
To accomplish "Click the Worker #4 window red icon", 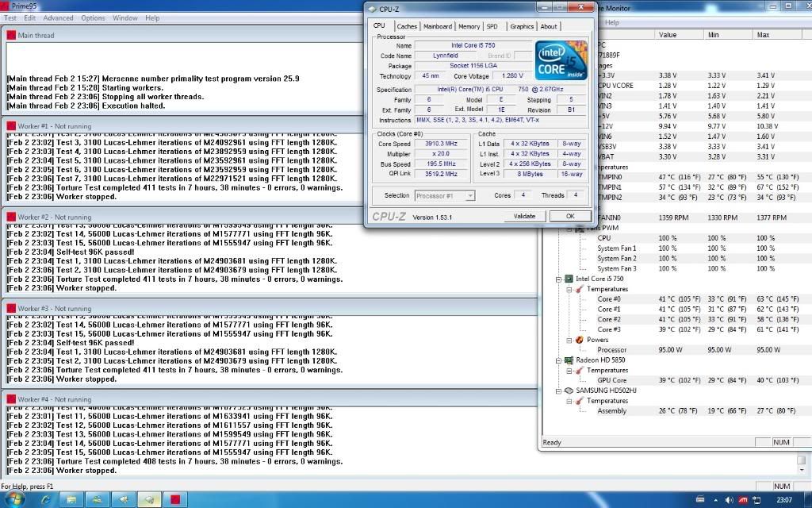I will tap(11, 399).
